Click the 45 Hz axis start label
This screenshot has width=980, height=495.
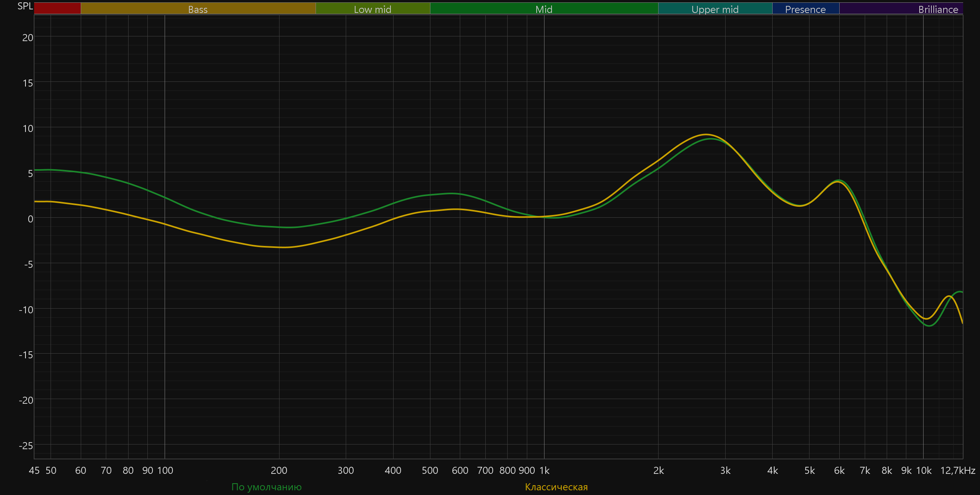click(34, 470)
